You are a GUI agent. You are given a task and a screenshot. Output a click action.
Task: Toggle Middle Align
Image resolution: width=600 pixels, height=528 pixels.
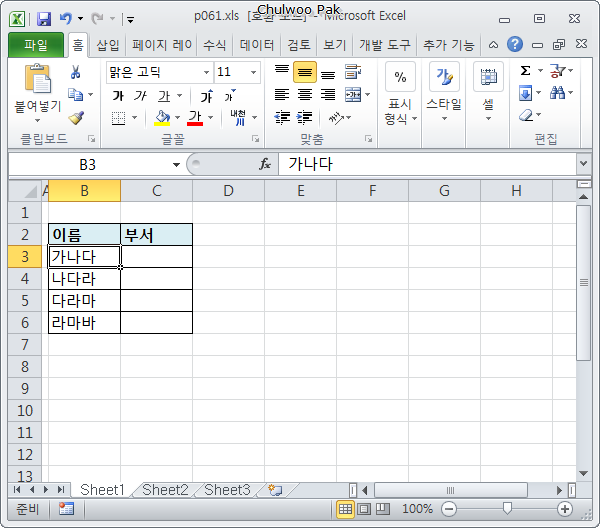tap(305, 72)
